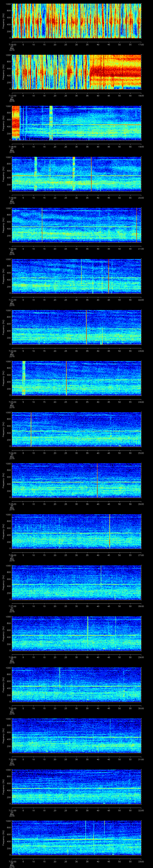The image size is (153, 868).
Task: Select the red spike in the 7:24:00 spectrogram
Action: 31,429
